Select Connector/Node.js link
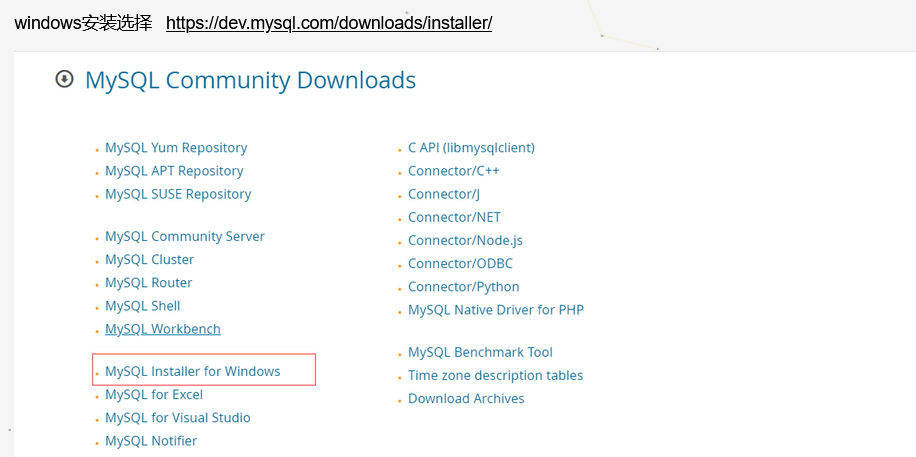Screen dimensions: 916x457 tap(465, 240)
